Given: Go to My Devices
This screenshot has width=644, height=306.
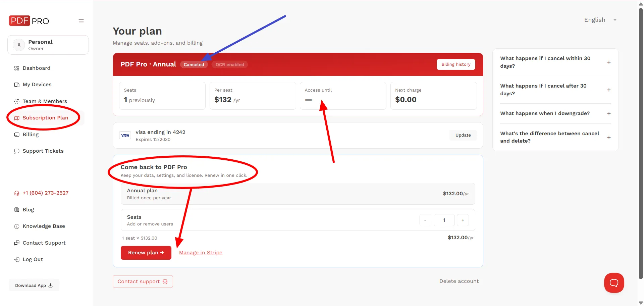Looking at the screenshot, I should click(x=33, y=85).
